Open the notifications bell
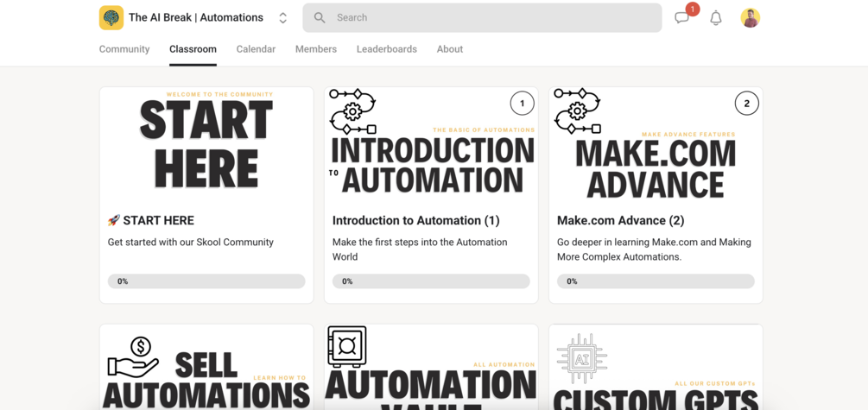The height and width of the screenshot is (410, 868). click(716, 18)
